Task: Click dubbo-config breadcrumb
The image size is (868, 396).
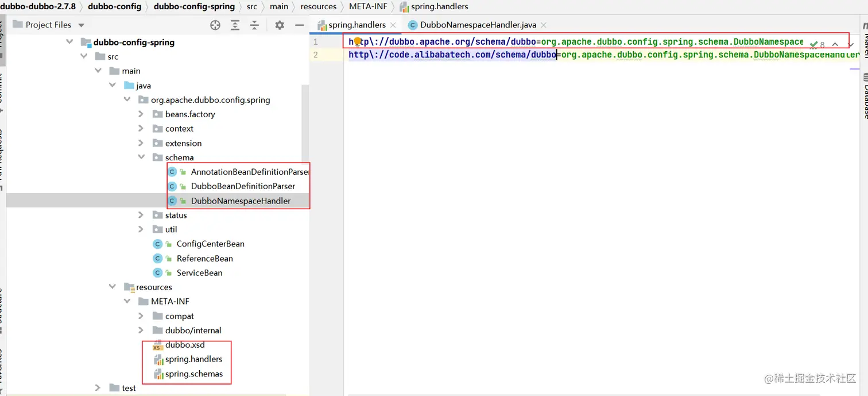Action: (x=114, y=6)
